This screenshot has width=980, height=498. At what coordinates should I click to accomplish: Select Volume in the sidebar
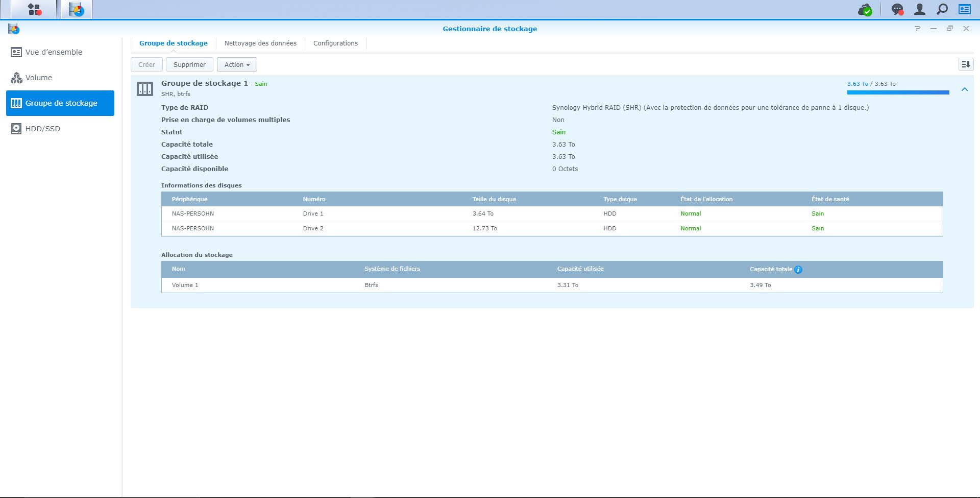click(39, 78)
